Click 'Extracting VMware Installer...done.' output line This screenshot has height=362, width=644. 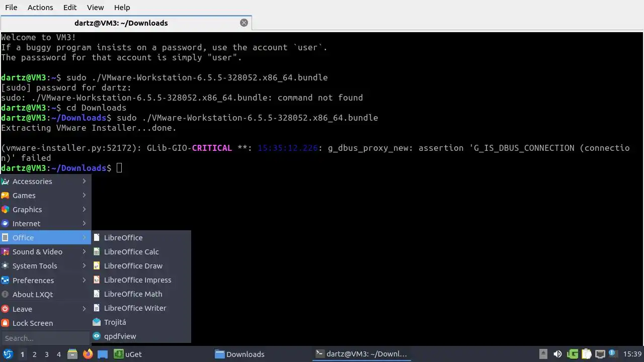click(x=89, y=128)
